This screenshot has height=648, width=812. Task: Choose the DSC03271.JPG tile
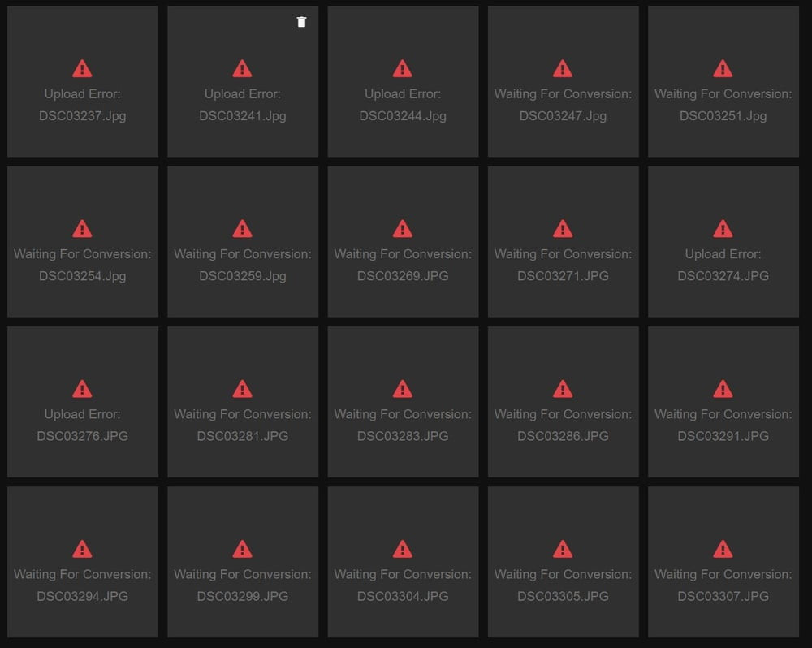[x=562, y=241]
